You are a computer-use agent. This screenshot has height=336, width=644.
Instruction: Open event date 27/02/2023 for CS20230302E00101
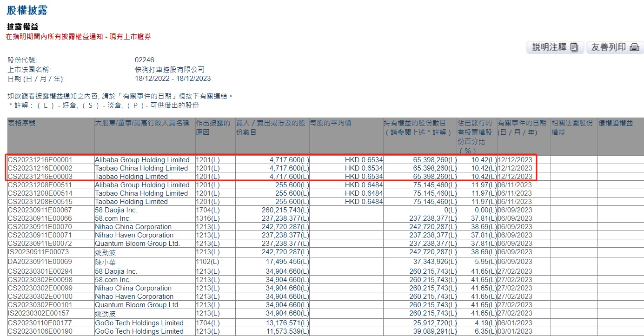pos(515,305)
